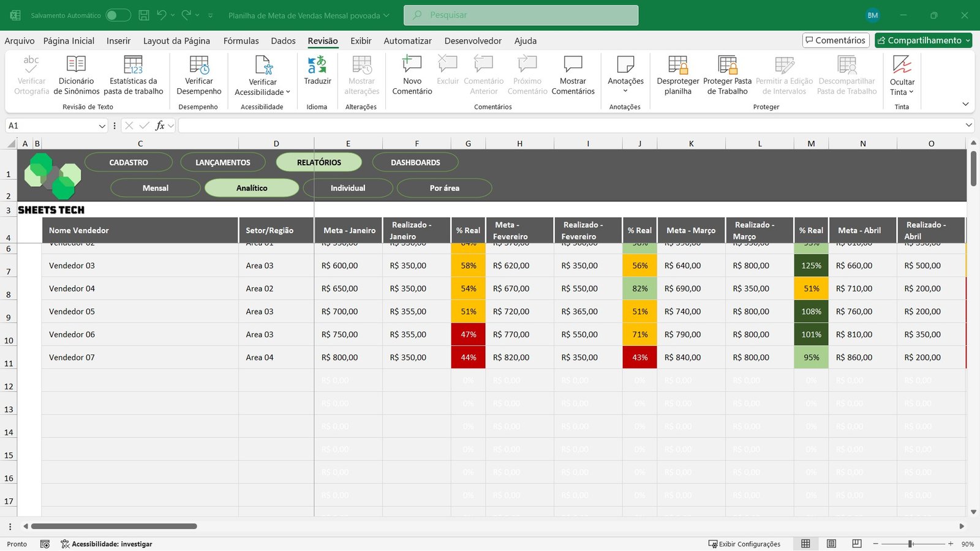Click the DASHBOARDS navigation button
The height and width of the screenshot is (551, 980).
pyautogui.click(x=415, y=162)
